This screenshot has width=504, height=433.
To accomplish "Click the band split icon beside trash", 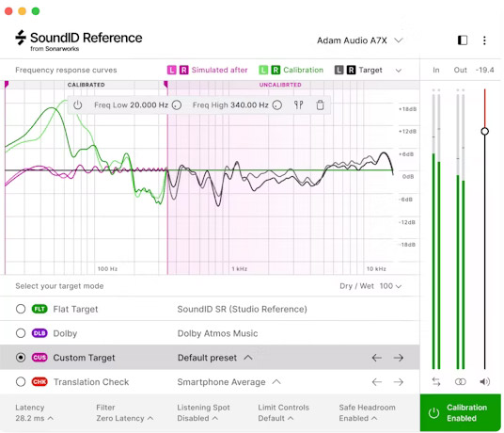I will click(x=299, y=104).
